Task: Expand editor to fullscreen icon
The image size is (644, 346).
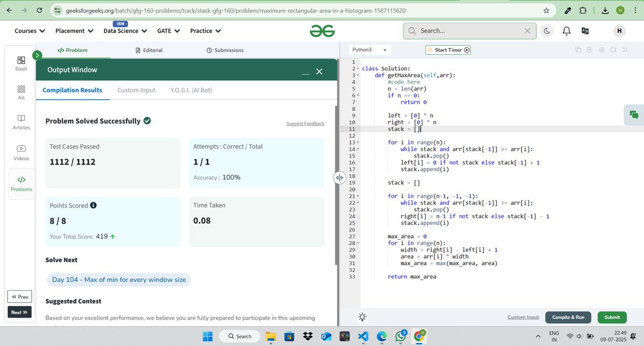Action: click(625, 50)
